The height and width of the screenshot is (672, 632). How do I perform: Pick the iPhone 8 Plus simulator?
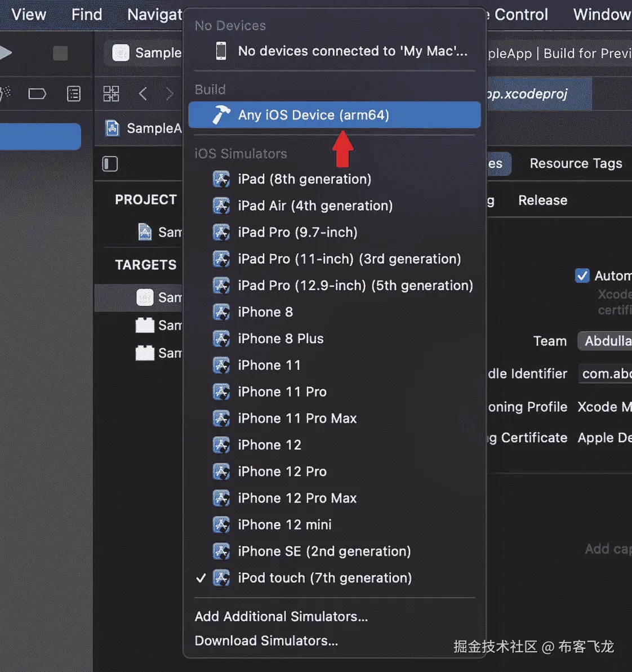(334, 339)
